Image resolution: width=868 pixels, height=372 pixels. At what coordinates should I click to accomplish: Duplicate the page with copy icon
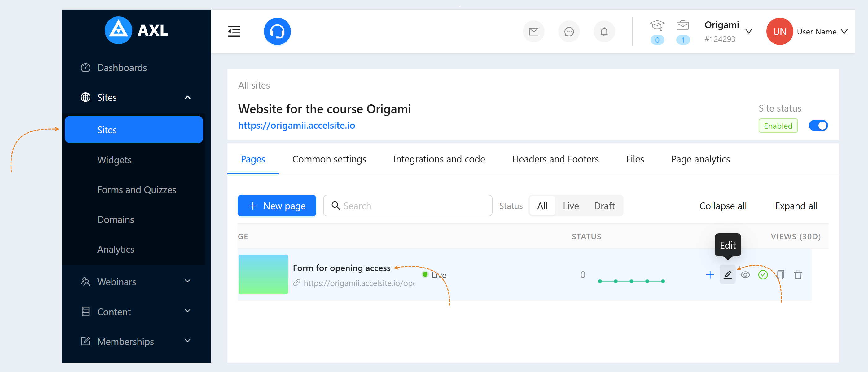coord(780,275)
